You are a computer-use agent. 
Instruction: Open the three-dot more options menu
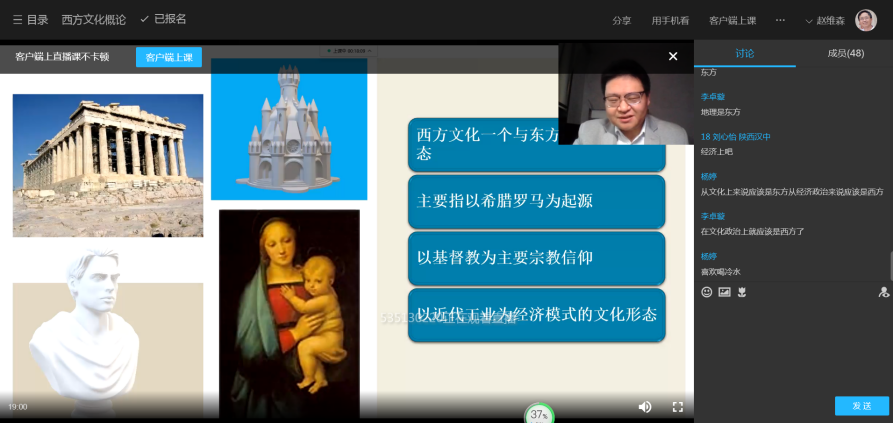pyautogui.click(x=780, y=20)
